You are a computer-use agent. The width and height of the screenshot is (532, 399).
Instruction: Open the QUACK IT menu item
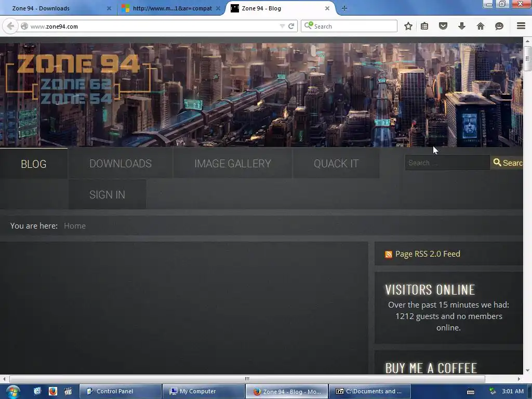coord(336,164)
